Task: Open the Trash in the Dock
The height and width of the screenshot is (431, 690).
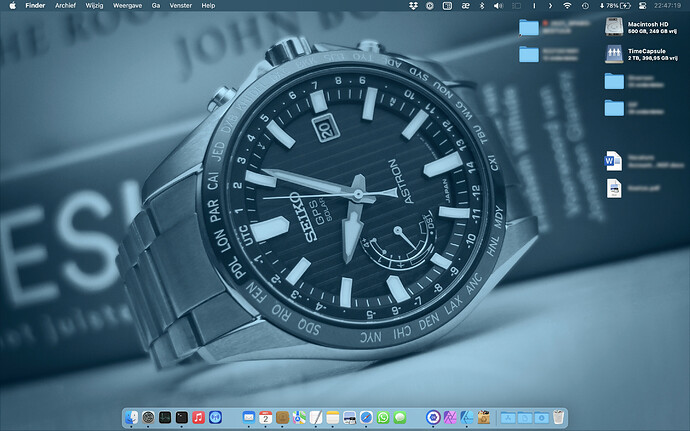Action: point(558,417)
